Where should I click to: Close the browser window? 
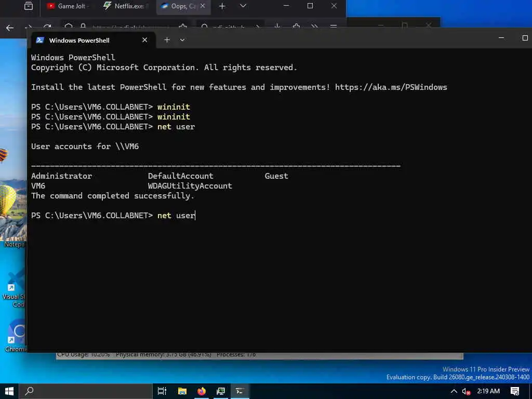(x=334, y=6)
